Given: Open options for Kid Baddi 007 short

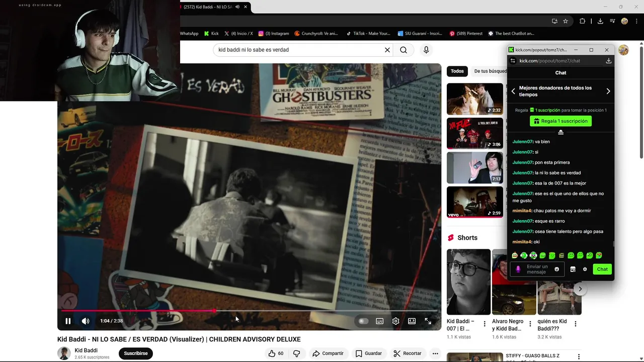Looking at the screenshot, I should point(485,324).
